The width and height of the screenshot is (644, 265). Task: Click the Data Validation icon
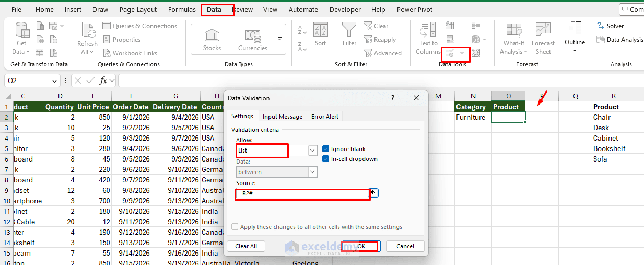pos(449,53)
